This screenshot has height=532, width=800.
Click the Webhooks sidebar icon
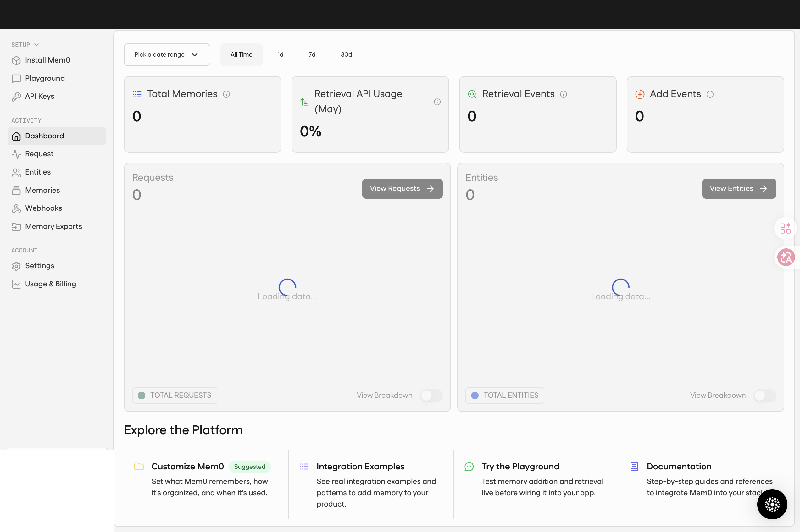tap(16, 208)
